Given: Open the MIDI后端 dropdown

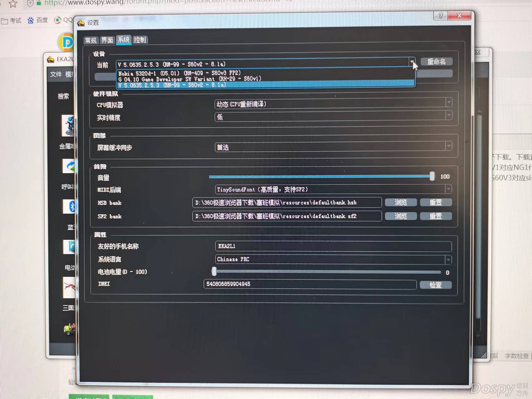Looking at the screenshot, I should [333, 189].
